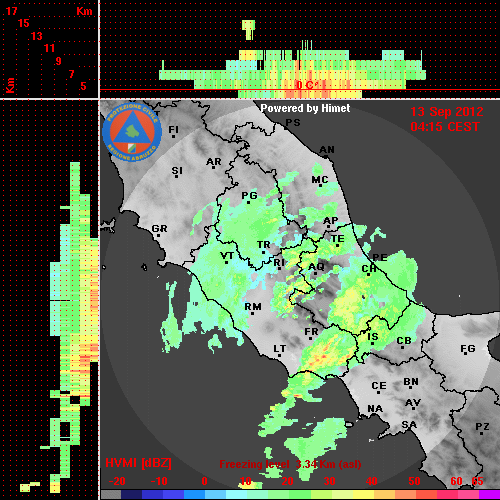Click the CB city label
The image size is (500, 500).
pyautogui.click(x=404, y=341)
